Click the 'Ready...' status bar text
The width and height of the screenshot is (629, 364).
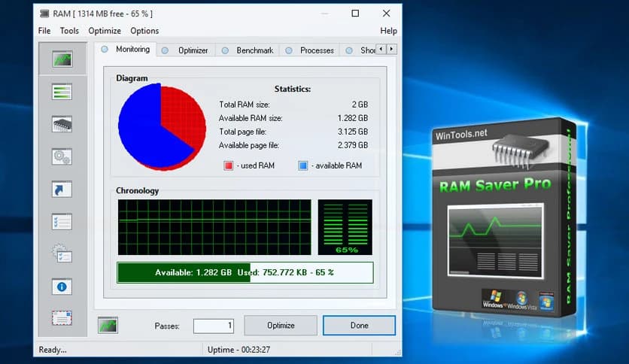pyautogui.click(x=53, y=350)
